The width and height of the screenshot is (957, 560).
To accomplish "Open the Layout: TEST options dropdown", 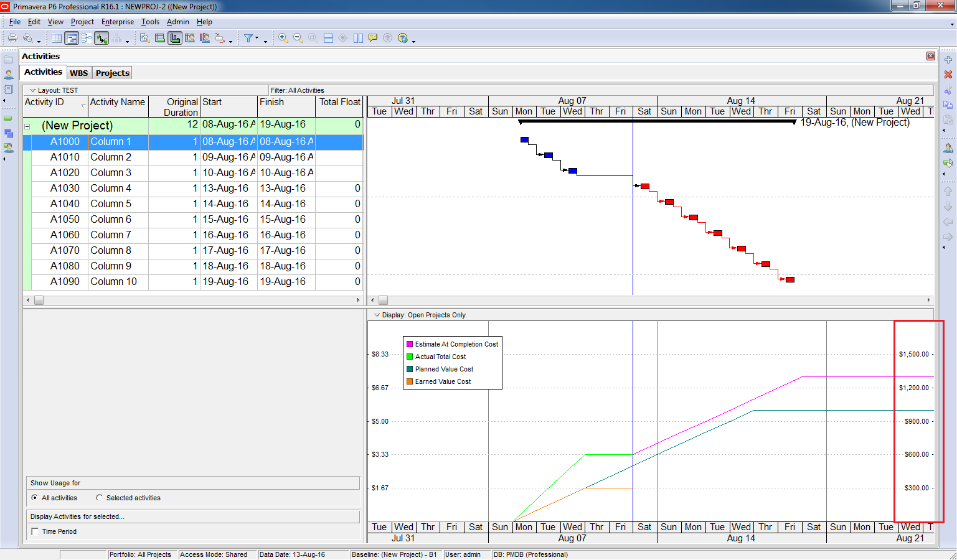I will tap(33, 90).
